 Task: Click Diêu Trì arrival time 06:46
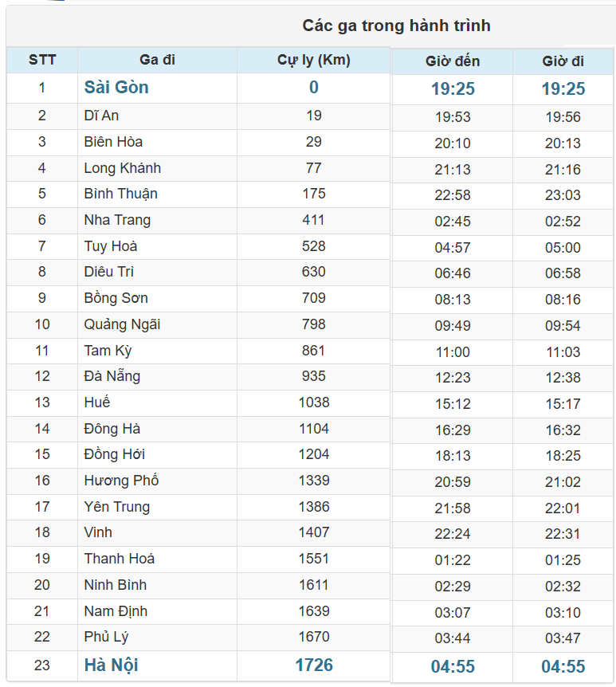coord(453,273)
